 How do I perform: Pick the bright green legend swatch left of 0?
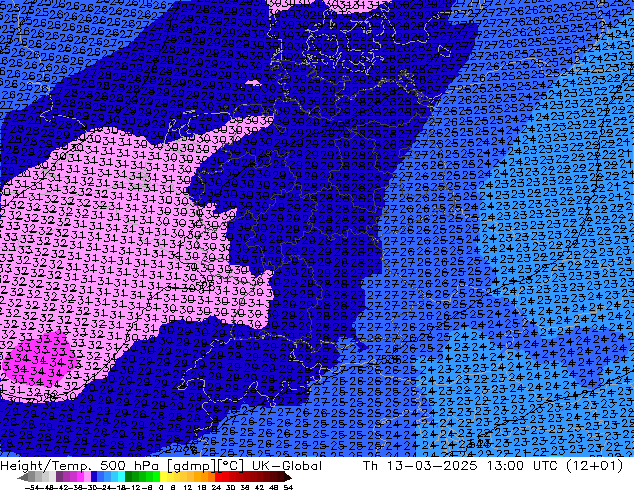[156, 476]
